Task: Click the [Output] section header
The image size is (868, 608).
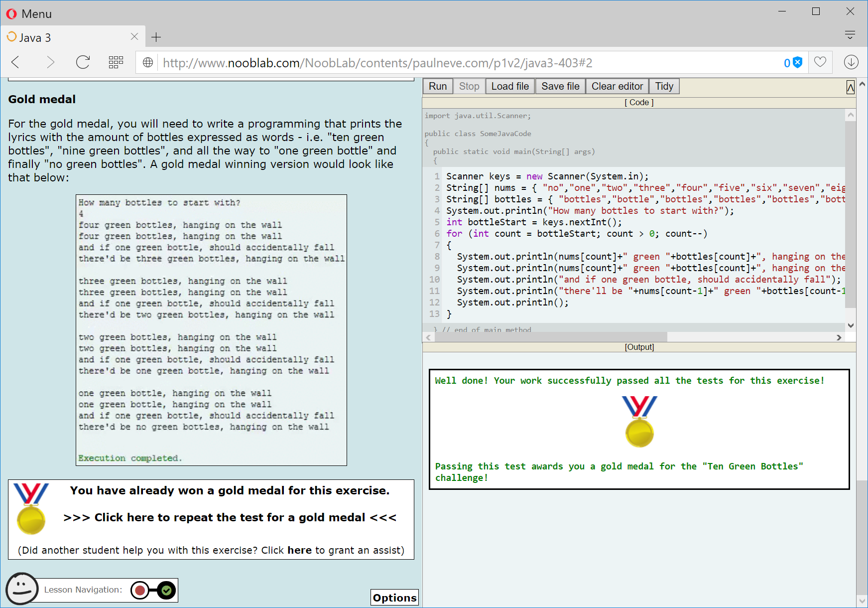Action: coord(639,347)
